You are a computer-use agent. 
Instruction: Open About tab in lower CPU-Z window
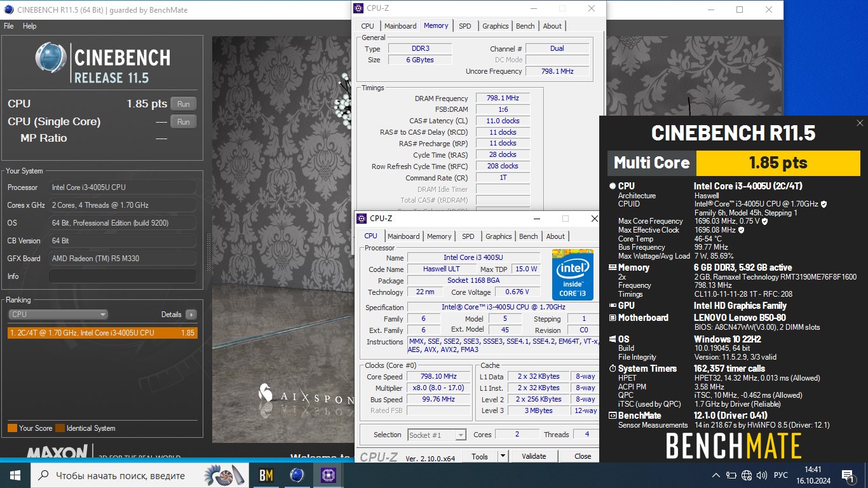click(x=555, y=236)
